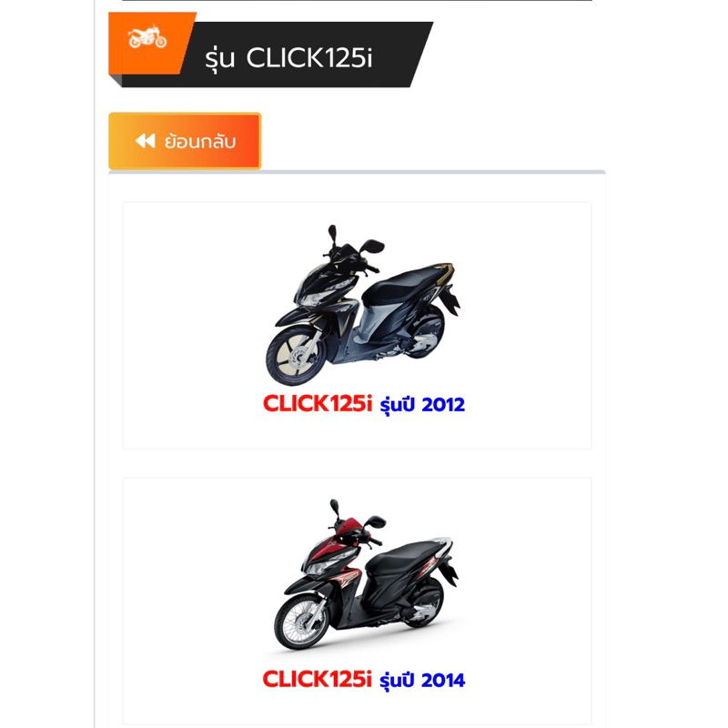
Task: Click the gray divider line below back button
Action: tap(357, 172)
